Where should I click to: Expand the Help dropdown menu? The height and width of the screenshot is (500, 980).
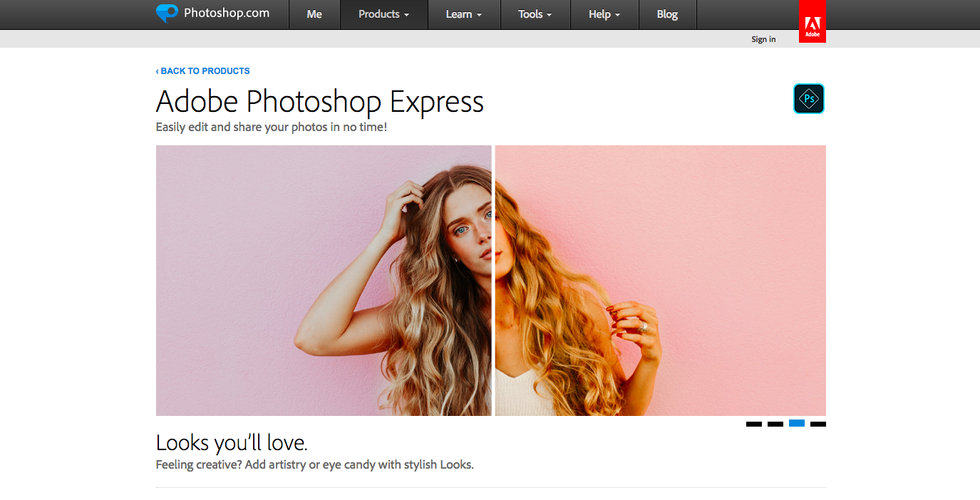tap(604, 14)
